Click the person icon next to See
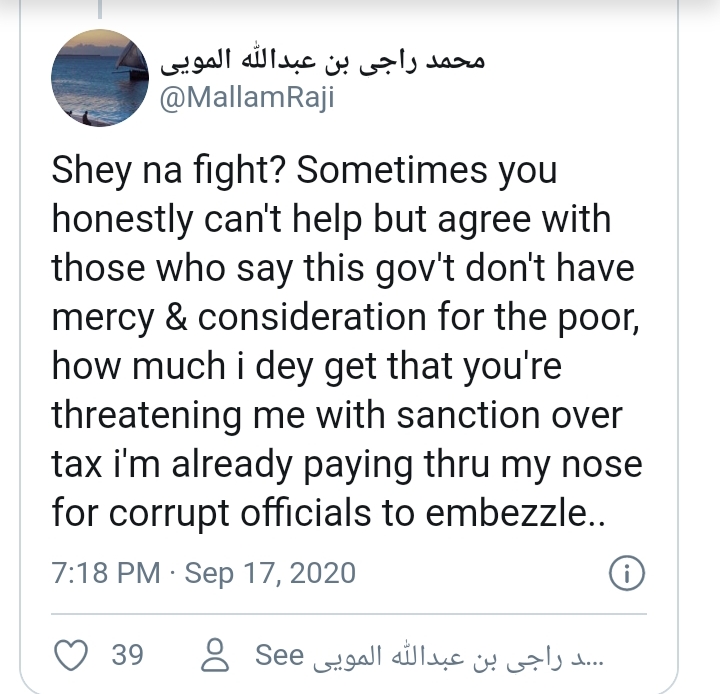This screenshot has width=720, height=694. tap(214, 656)
